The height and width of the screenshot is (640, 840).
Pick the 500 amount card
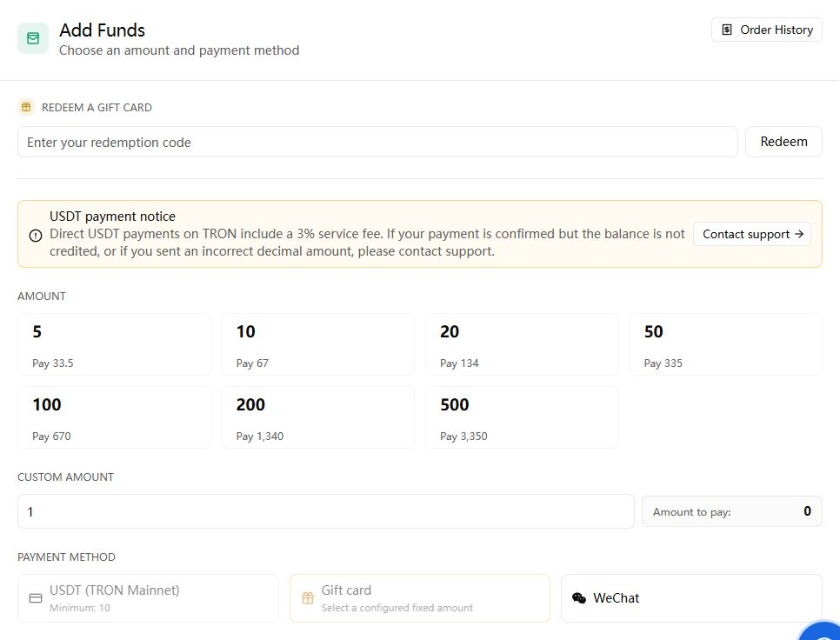pos(522,417)
